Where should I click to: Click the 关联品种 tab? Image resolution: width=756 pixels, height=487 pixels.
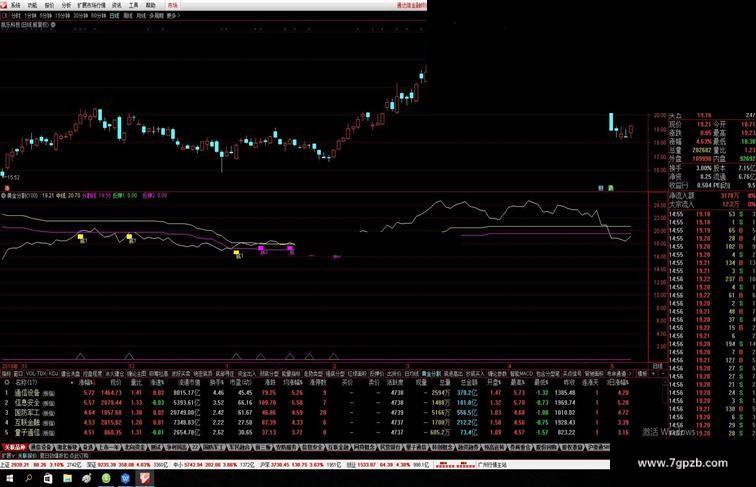(x=14, y=447)
